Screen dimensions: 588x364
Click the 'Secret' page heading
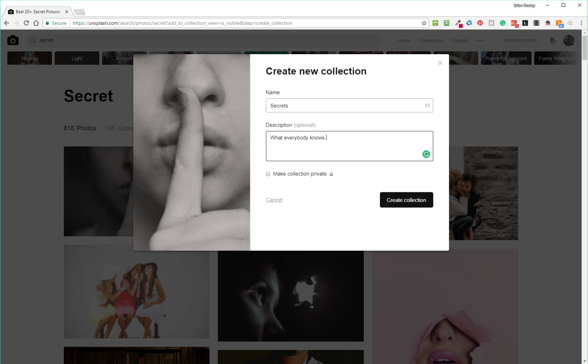[x=88, y=95]
